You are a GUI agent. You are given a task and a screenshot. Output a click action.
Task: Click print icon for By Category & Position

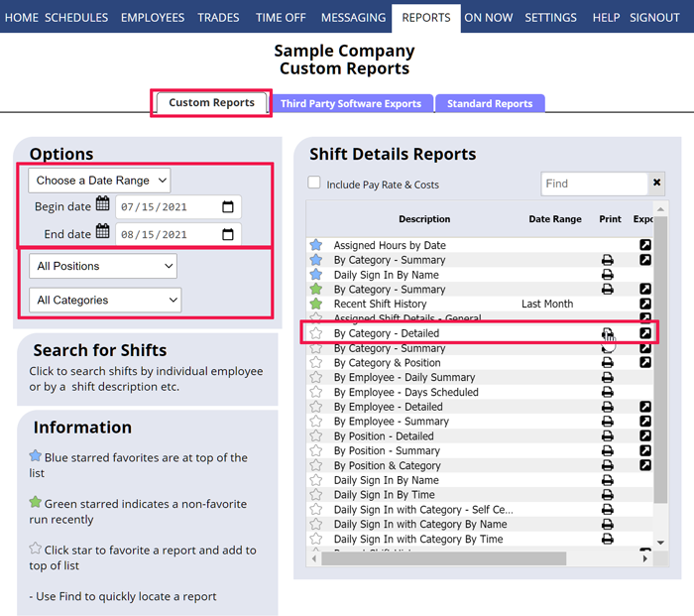click(x=608, y=363)
